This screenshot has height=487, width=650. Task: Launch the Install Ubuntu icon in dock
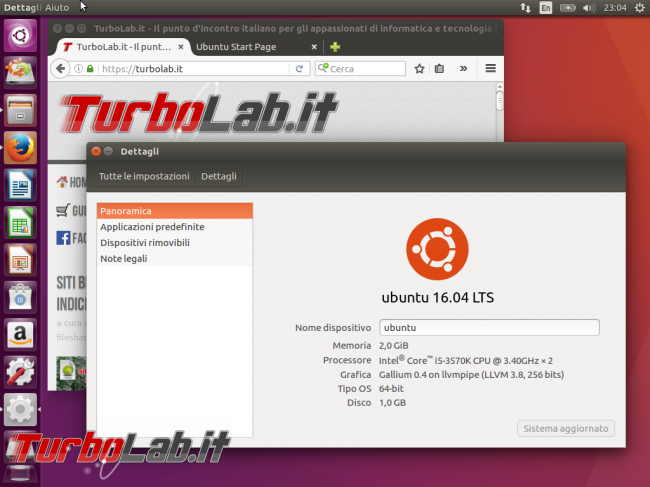pos(20,73)
